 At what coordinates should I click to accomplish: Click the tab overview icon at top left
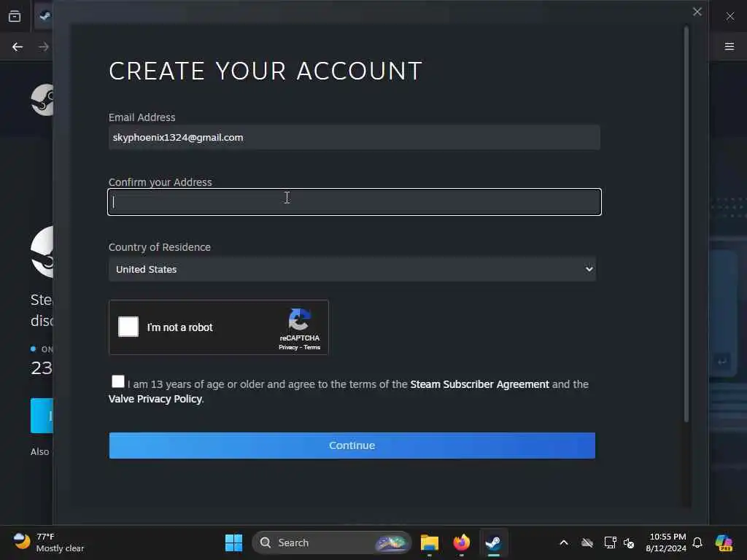(x=15, y=16)
